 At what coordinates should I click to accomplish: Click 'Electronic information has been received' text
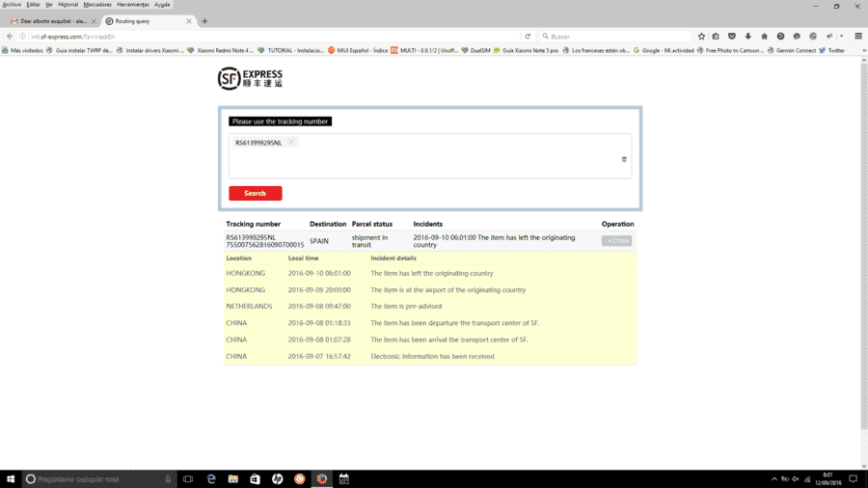(432, 356)
